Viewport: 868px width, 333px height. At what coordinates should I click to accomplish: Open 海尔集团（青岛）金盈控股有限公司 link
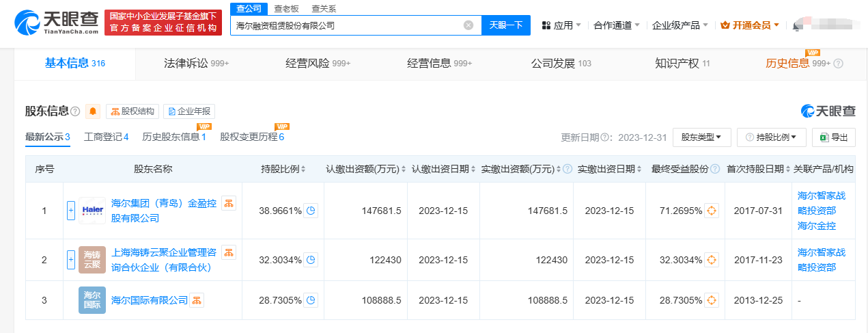(x=164, y=211)
